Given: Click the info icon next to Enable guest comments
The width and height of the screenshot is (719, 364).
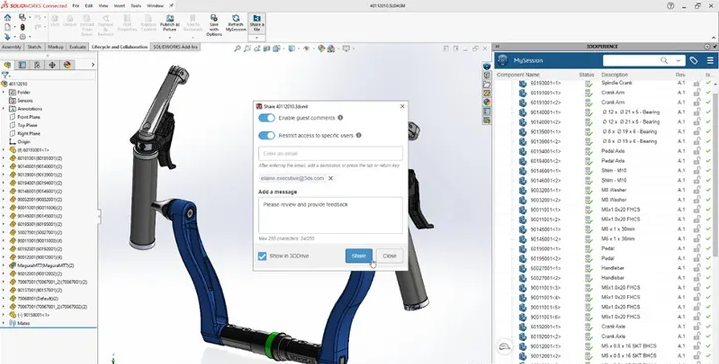Looking at the screenshot, I should pyautogui.click(x=340, y=118).
